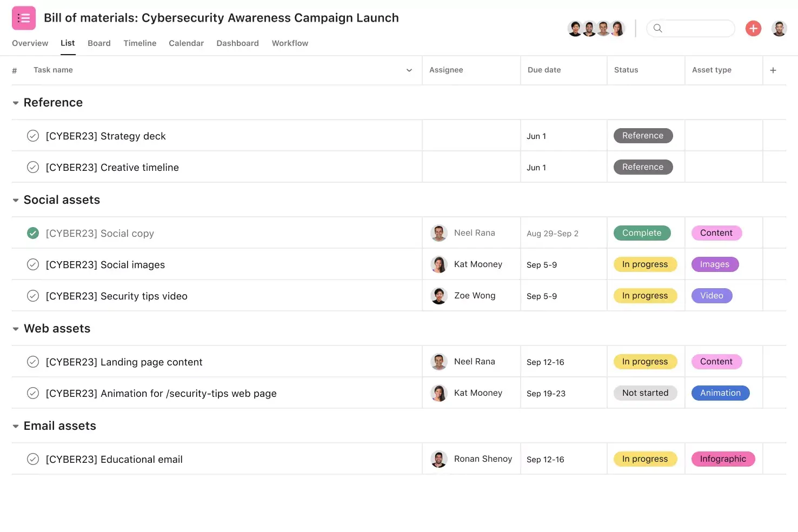Collapse the Web assets section
Image resolution: width=798 pixels, height=532 pixels.
tap(16, 329)
